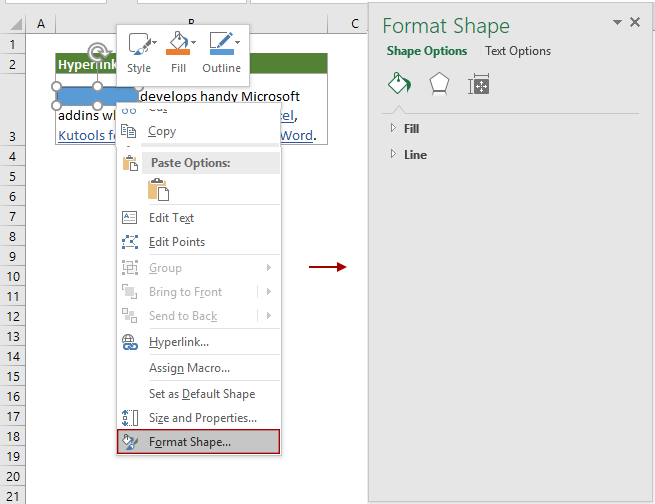Open the Fill & Line tab icon
The width and height of the screenshot is (655, 504).
(x=399, y=85)
